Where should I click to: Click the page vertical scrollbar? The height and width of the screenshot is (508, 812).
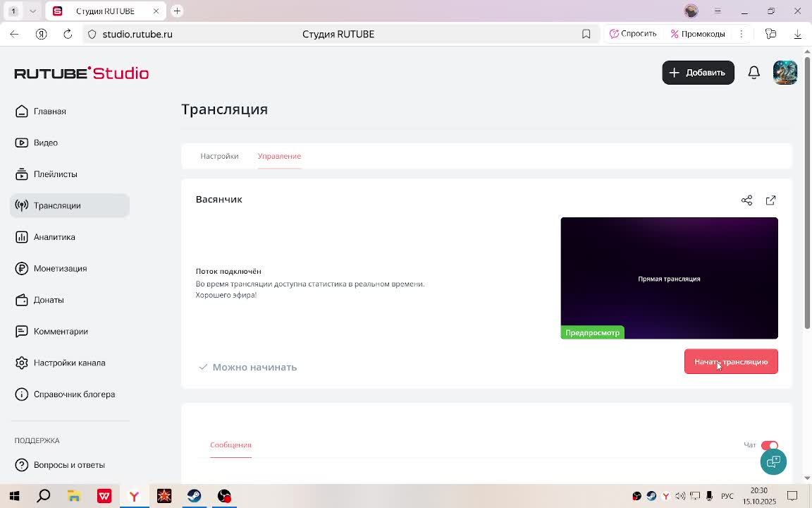[807, 192]
